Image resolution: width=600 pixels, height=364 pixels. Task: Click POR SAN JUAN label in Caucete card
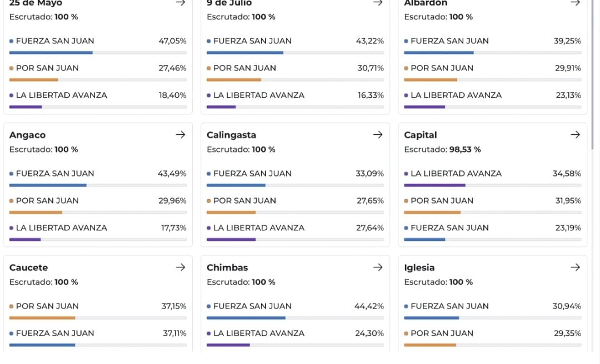point(47,306)
